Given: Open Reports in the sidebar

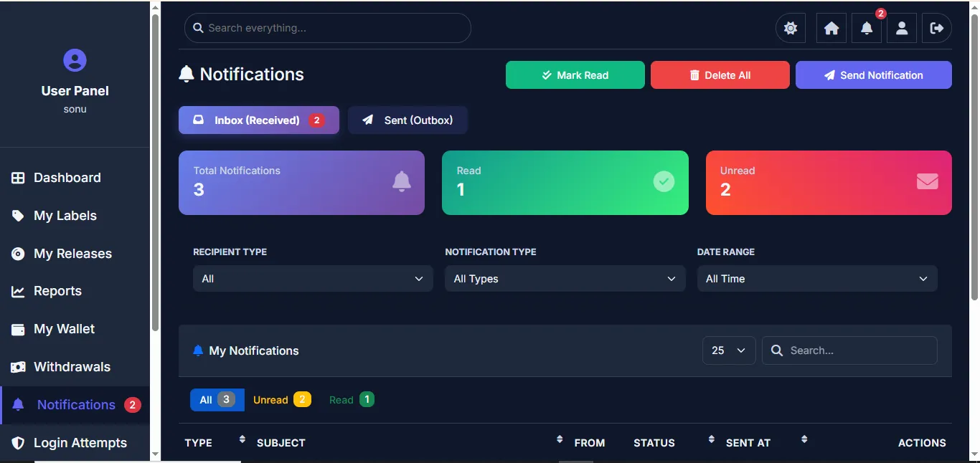Looking at the screenshot, I should 75,291.
